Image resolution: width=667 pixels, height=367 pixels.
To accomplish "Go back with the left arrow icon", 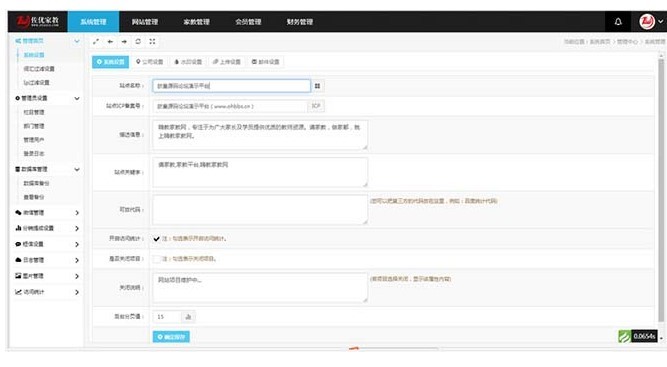I will (110, 42).
